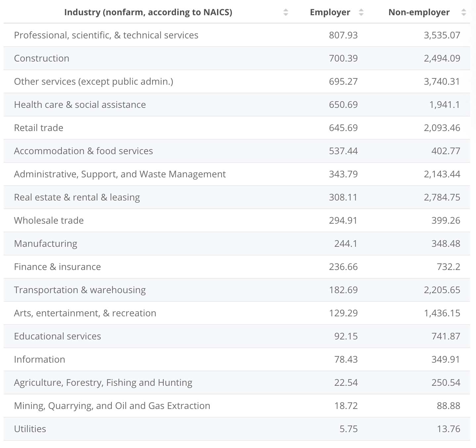This screenshot has height=448, width=476.
Task: Select the Finance & insurance row
Action: 57,267
